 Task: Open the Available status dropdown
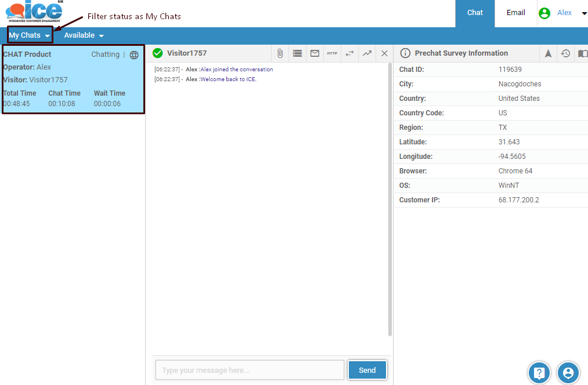(84, 35)
